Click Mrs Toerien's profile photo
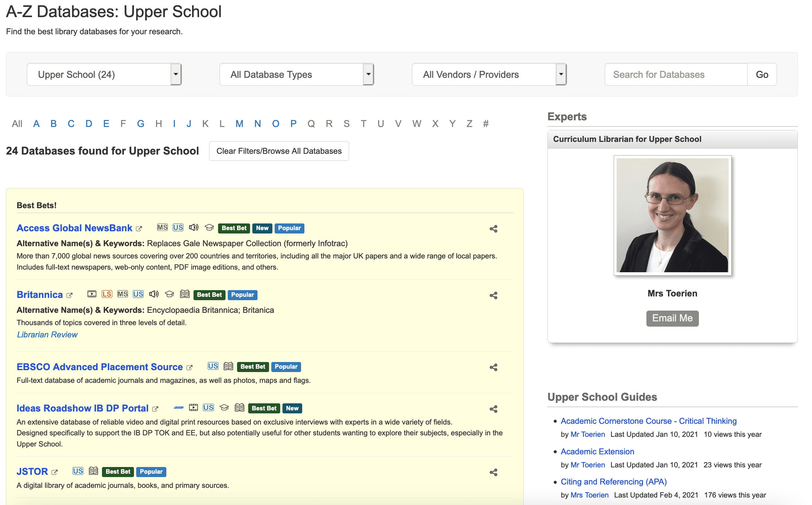The image size is (812, 505). pos(672,215)
